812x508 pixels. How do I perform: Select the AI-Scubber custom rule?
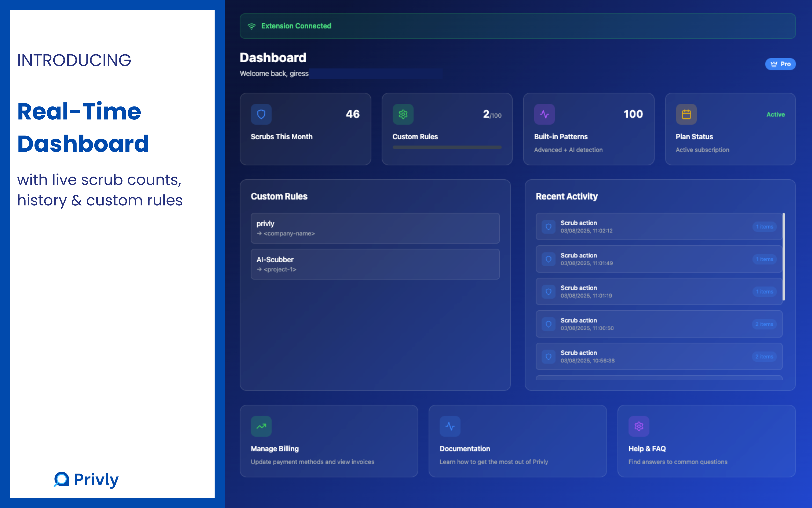coord(375,264)
